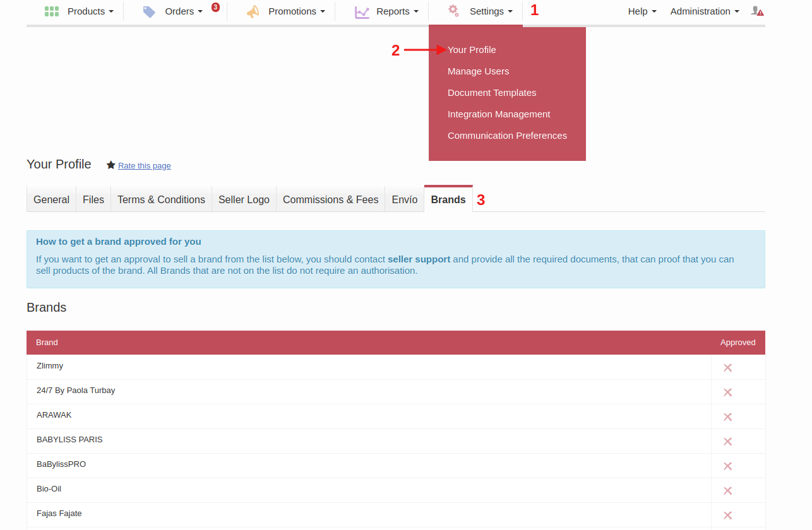Select Integration Management menu entry
The height and width of the screenshot is (530, 812).
click(499, 114)
